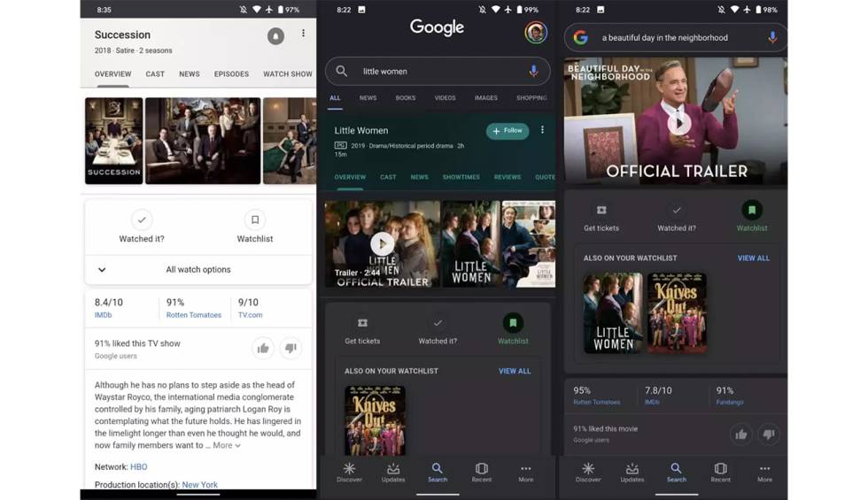Toggle Watched it? in the right screen

click(x=677, y=211)
